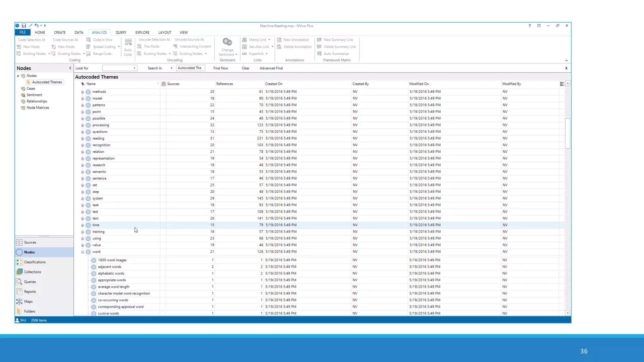Click New Summary Link icon

[319, 40]
